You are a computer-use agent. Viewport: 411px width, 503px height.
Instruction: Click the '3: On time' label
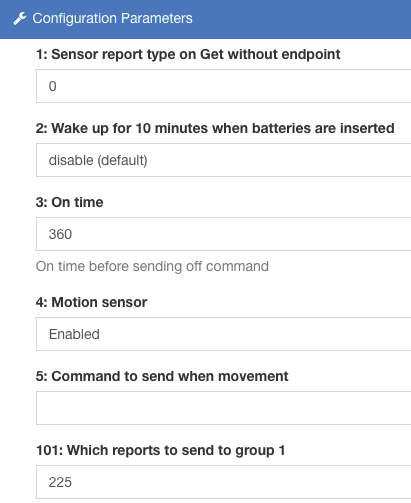(69, 202)
